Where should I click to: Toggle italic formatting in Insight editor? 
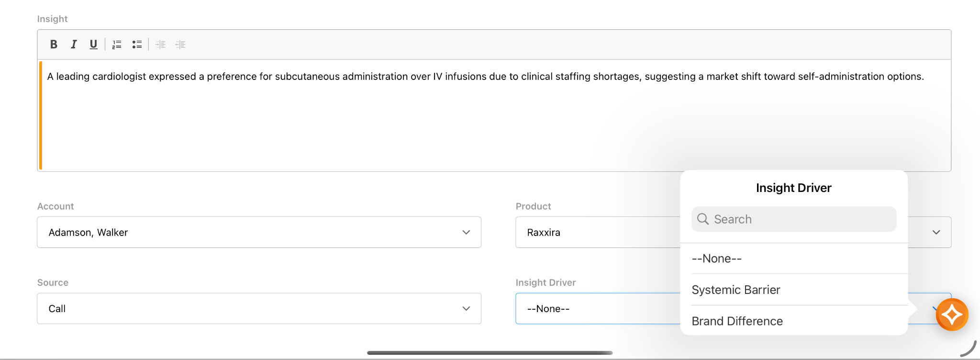click(x=74, y=45)
